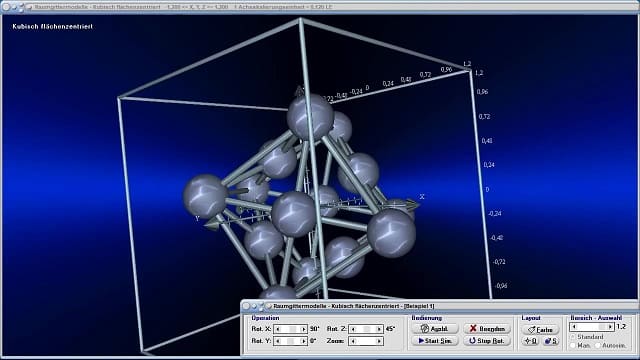Increase Zoom with right arrow
The height and width of the screenshot is (360, 640).
378,341
